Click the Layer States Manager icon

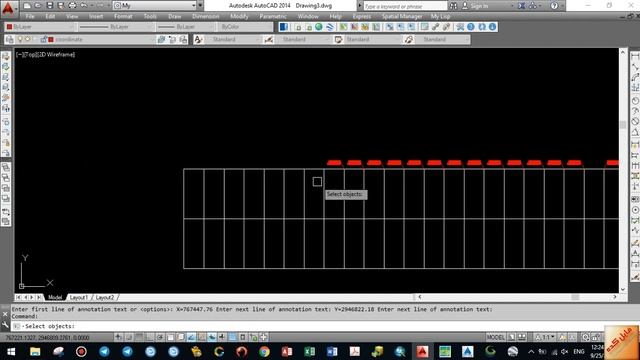[183, 40]
